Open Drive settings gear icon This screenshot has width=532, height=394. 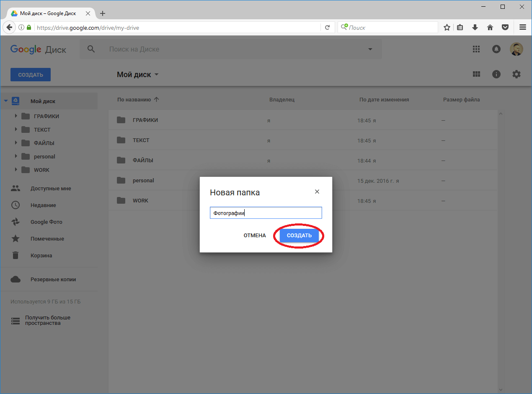[x=517, y=74]
